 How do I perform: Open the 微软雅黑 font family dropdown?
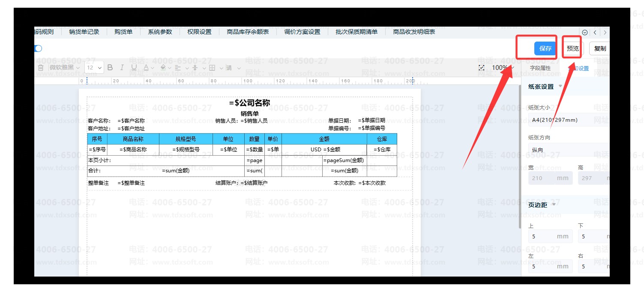64,68
